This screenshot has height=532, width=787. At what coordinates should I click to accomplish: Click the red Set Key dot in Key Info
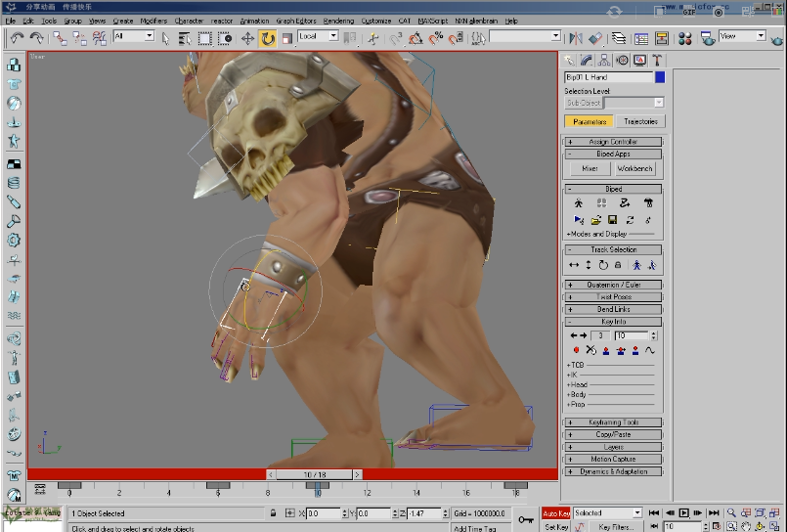coord(576,350)
